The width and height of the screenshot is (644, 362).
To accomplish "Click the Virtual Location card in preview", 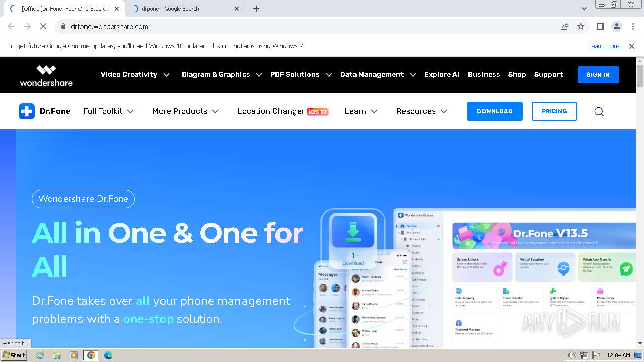I will [x=545, y=267].
